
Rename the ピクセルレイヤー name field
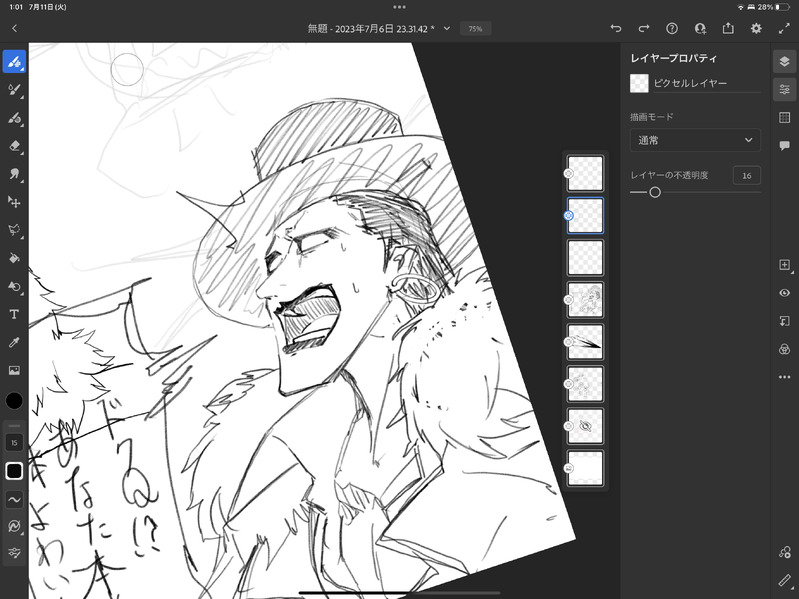click(707, 84)
